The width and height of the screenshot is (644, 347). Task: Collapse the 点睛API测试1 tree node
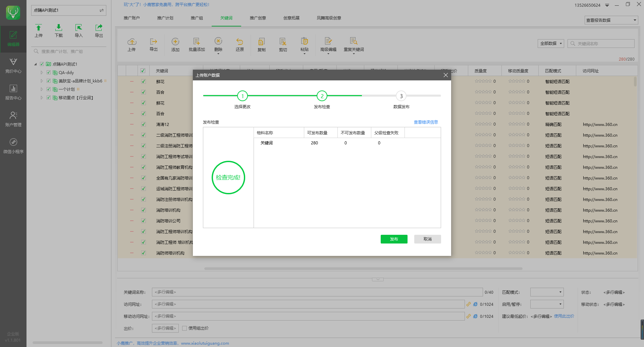point(36,64)
